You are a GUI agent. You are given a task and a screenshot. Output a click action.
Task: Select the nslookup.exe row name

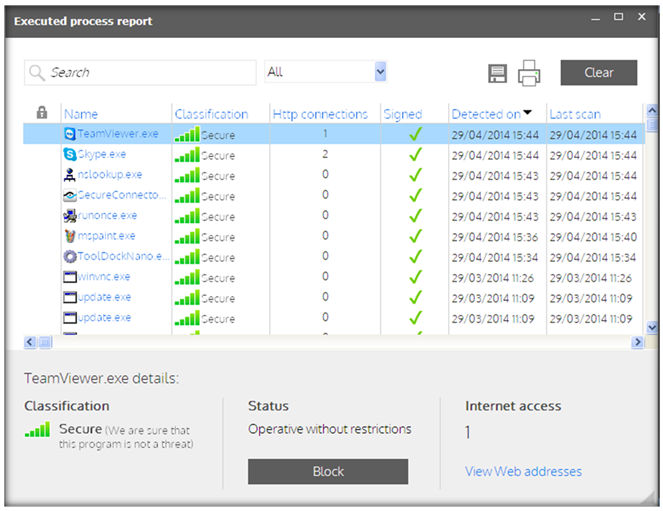[110, 175]
